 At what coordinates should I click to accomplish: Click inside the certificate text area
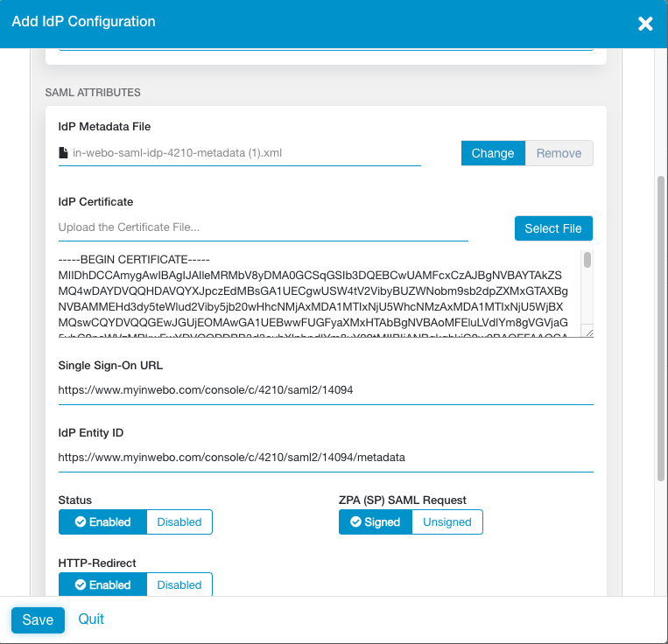click(315, 293)
